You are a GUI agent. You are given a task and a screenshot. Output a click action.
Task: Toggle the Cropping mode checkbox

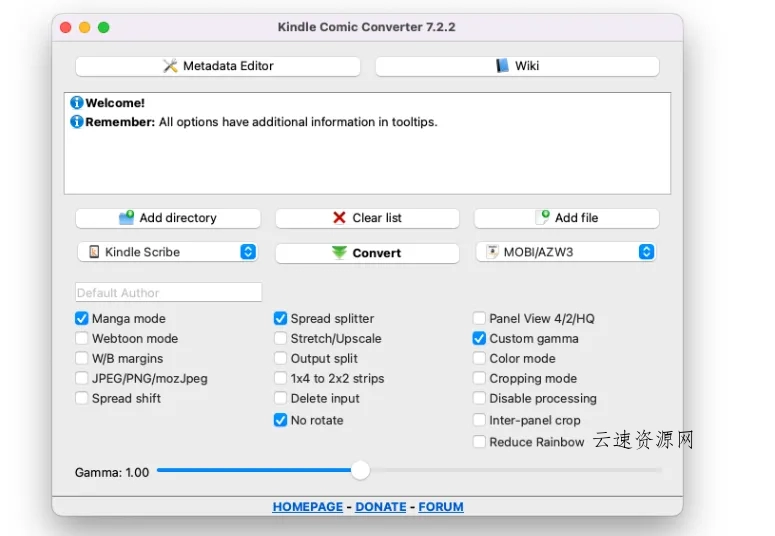point(479,378)
